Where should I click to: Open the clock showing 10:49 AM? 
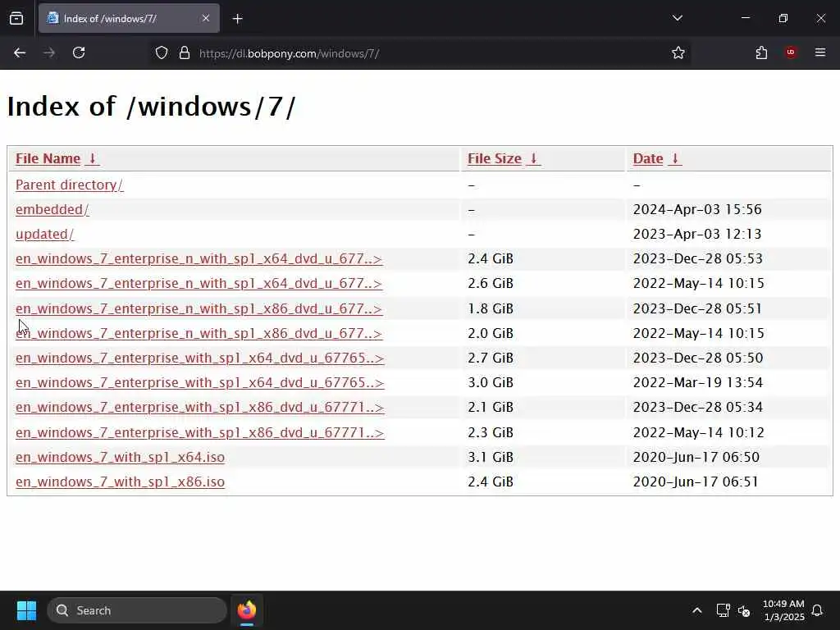pos(783,610)
